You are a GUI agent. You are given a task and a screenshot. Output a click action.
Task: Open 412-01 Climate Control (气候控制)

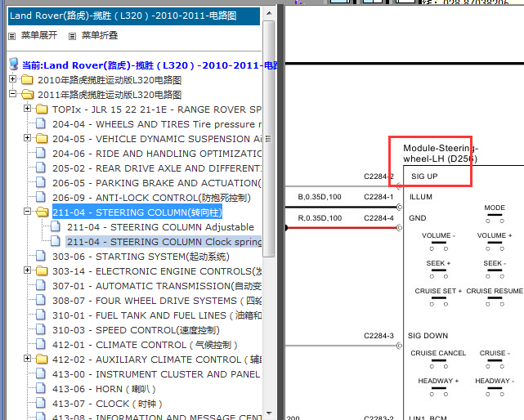[145, 345]
